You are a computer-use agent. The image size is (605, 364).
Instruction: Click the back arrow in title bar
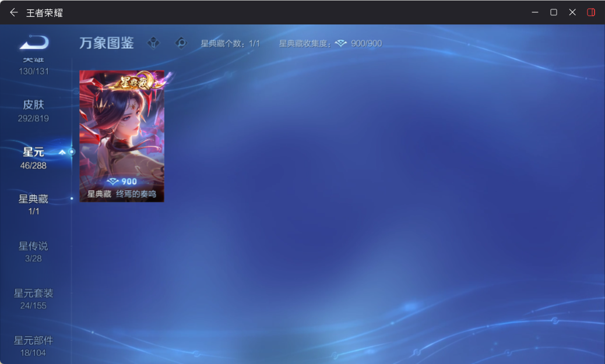(14, 12)
